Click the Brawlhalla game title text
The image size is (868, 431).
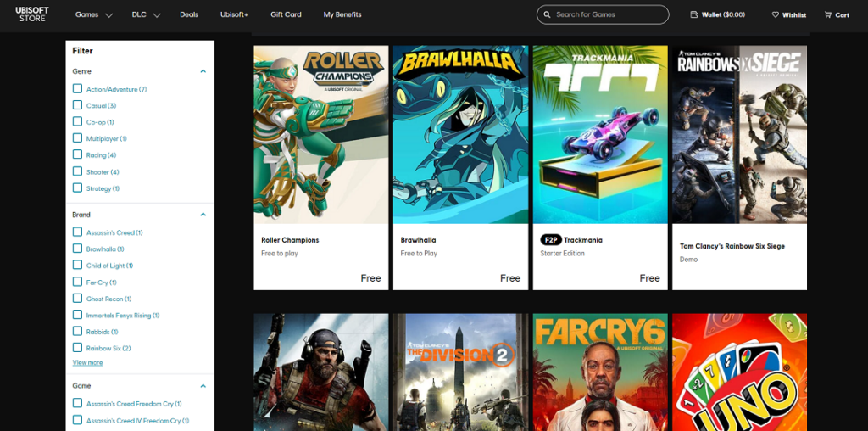pos(419,240)
